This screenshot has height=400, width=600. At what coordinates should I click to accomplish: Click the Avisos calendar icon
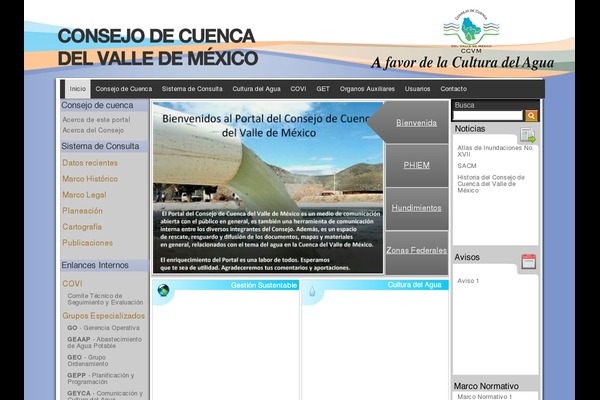tap(528, 262)
